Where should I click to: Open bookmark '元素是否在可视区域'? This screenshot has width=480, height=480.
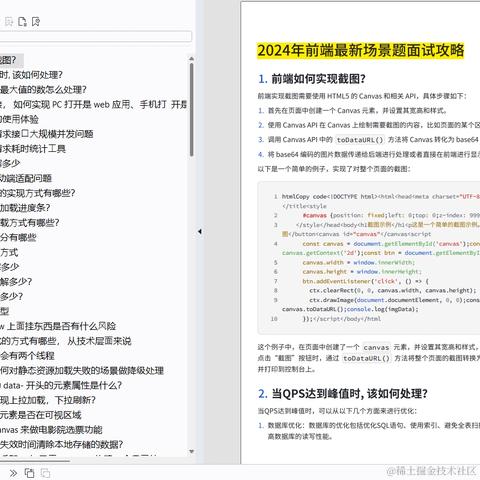pos(41,415)
